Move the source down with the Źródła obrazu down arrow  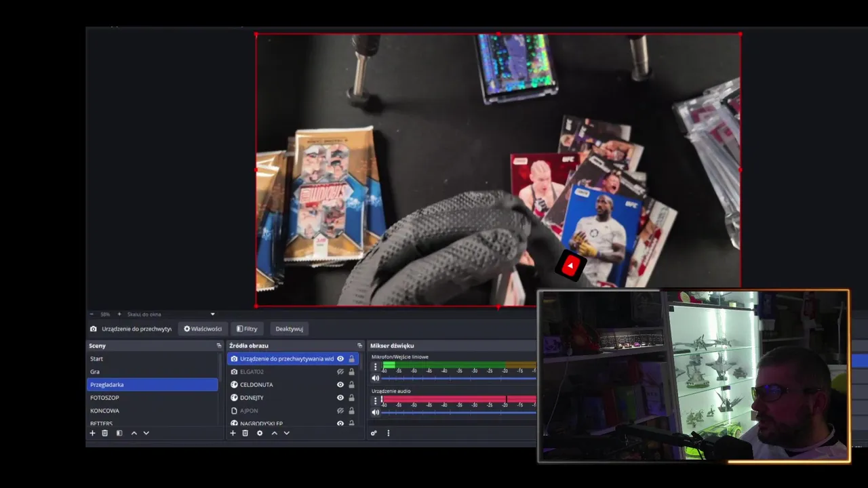coord(286,433)
